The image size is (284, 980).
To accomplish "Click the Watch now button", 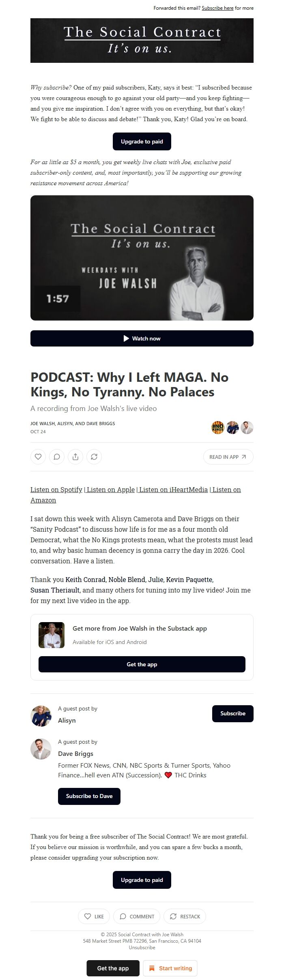I will coord(142,338).
